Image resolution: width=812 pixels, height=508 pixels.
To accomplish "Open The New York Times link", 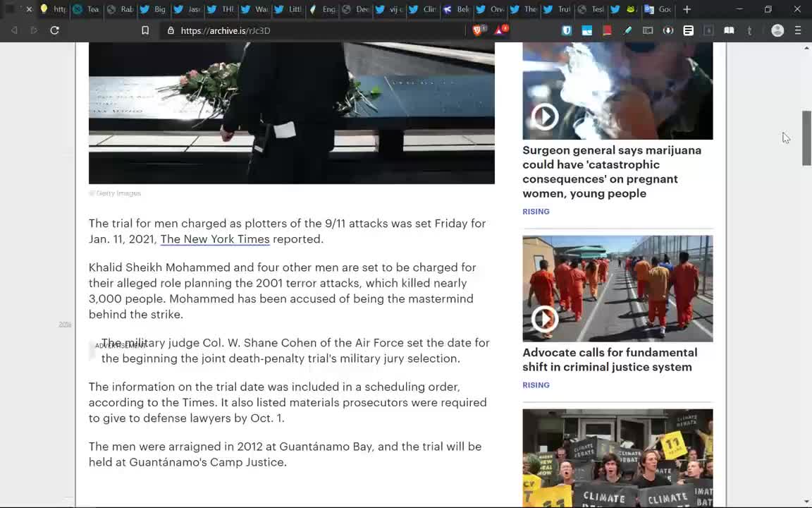I will [x=215, y=239].
